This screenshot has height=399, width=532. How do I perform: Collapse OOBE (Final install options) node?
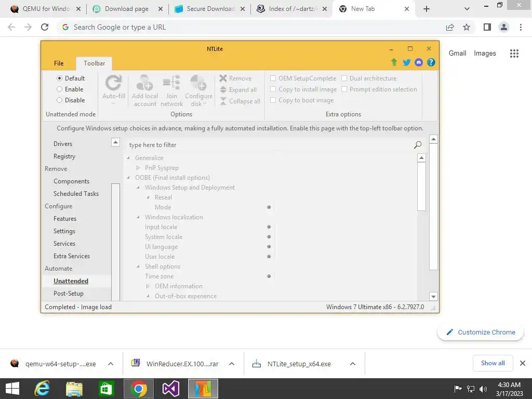(128, 178)
